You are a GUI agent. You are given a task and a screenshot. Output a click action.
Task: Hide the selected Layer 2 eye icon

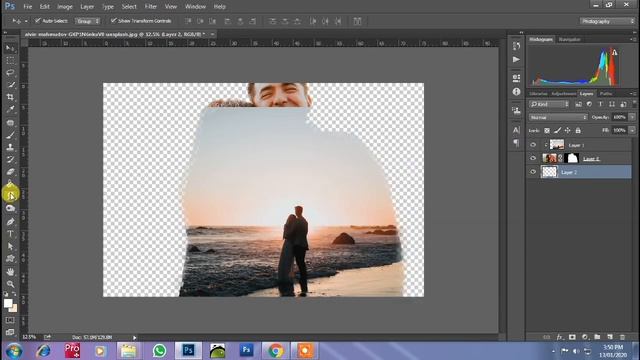pyautogui.click(x=533, y=172)
